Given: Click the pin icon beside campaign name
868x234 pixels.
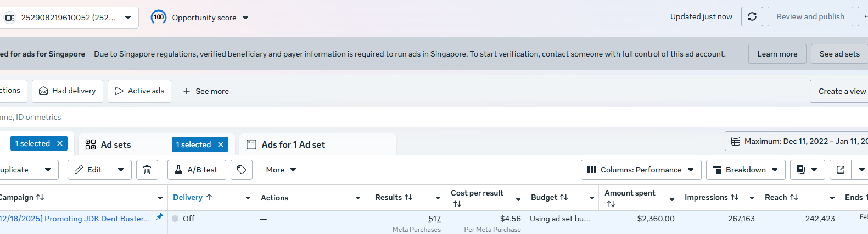Looking at the screenshot, I should [160, 217].
